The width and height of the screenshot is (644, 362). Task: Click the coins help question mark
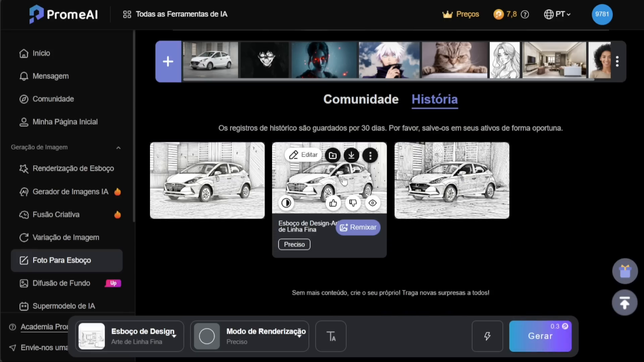[x=525, y=14]
